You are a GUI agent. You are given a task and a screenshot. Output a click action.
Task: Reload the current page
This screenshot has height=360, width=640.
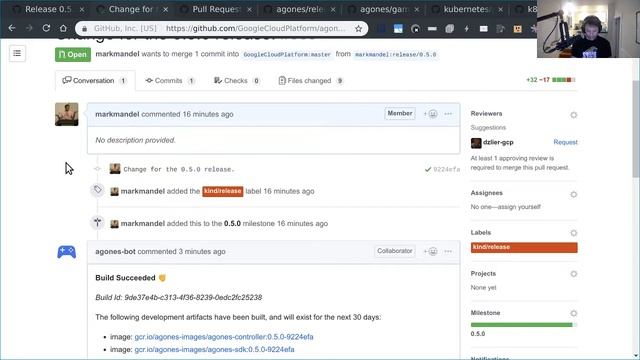click(46, 28)
